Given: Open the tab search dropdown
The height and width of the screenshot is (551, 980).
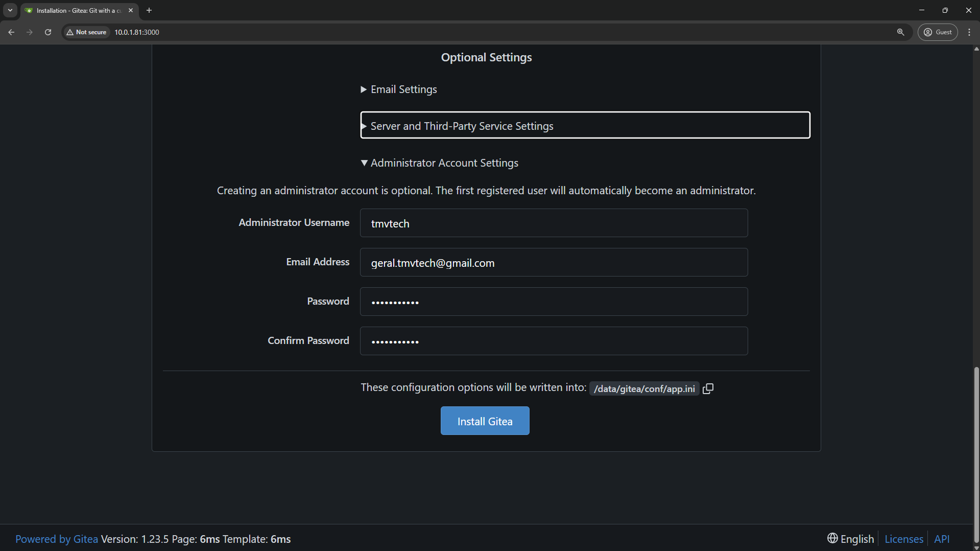Looking at the screenshot, I should coord(10,10).
